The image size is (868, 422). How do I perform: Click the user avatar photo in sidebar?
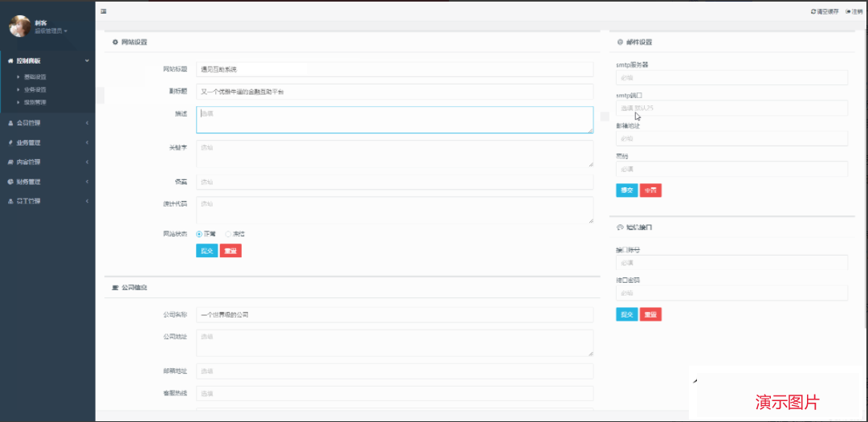pyautogui.click(x=19, y=27)
